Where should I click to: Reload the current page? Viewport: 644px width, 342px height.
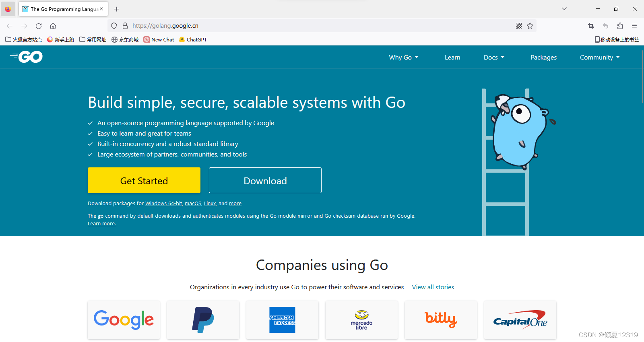point(39,26)
